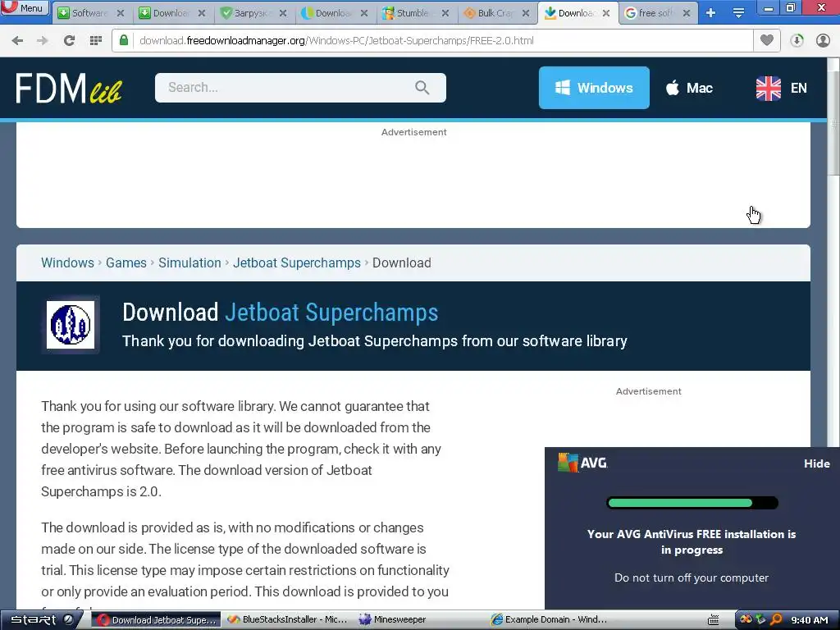840x630 pixels.
Task: Switch to Example Domain Internet Explorer window
Action: 550,620
